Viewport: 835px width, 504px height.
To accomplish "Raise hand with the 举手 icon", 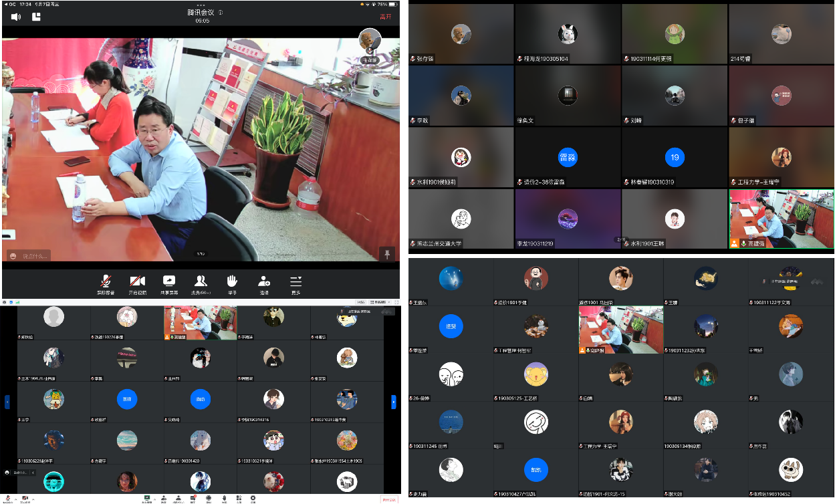I will pos(232,283).
